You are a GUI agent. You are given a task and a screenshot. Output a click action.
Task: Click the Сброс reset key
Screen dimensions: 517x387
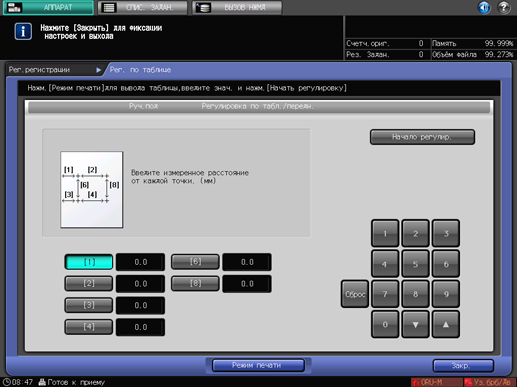(x=355, y=294)
